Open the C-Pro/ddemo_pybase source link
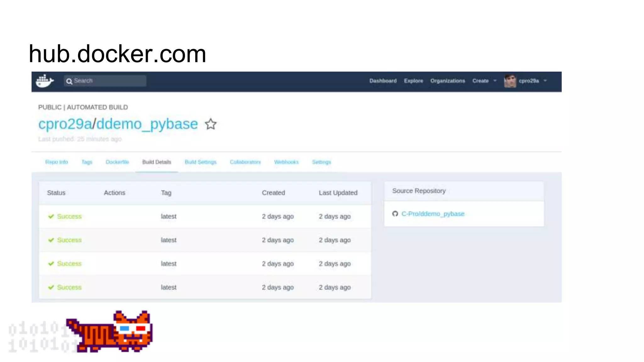The height and width of the screenshot is (362, 644). (x=433, y=214)
